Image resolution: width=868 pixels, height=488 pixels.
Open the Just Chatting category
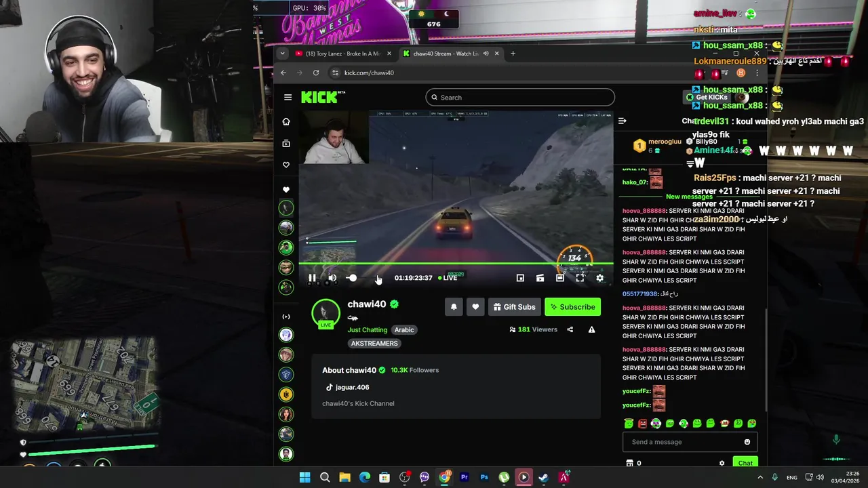[368, 330]
